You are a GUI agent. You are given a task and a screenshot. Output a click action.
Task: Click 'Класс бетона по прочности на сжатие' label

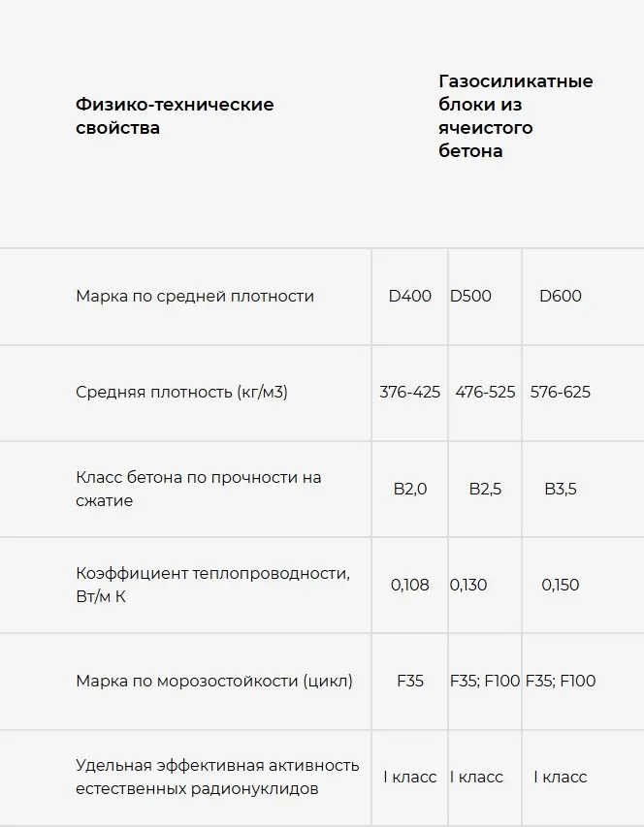point(199,490)
